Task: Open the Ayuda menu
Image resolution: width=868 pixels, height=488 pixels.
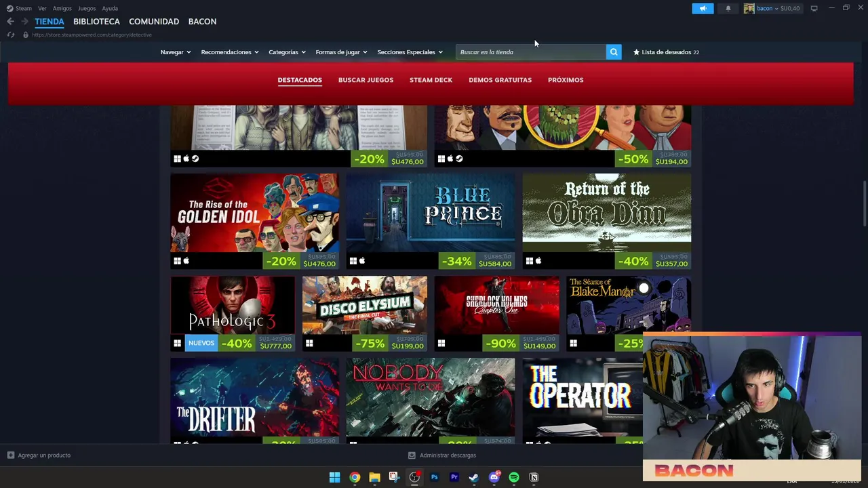Action: point(110,8)
